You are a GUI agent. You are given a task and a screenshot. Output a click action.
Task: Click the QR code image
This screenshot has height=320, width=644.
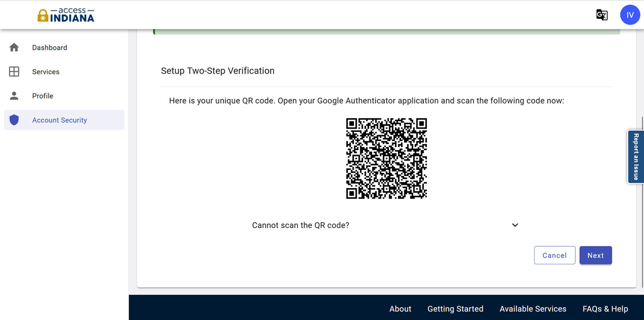[x=387, y=159]
